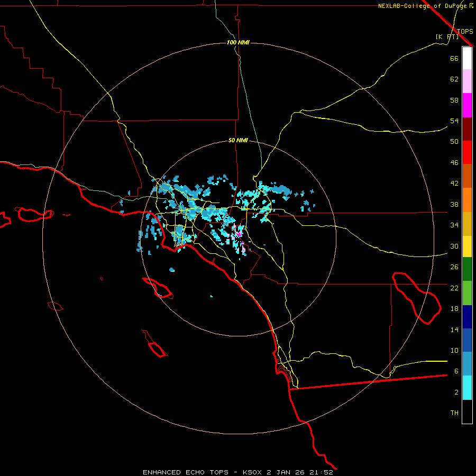The width and height of the screenshot is (476, 476).
Task: Select the dark red (maroon) legend swatch
Action: 467,129
